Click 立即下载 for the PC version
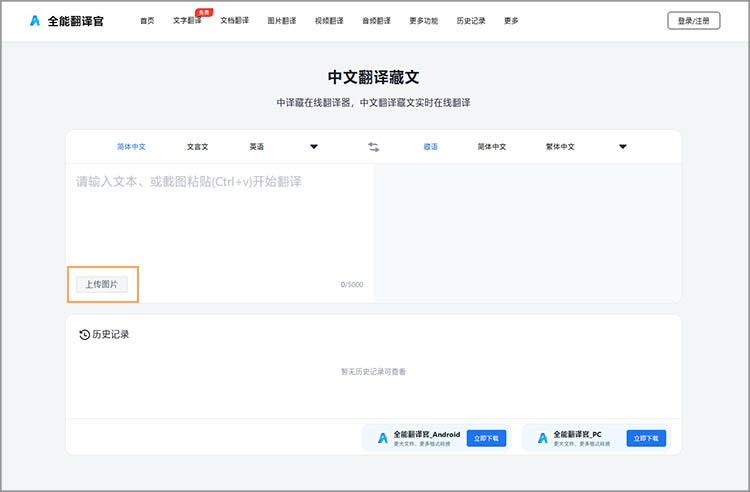The height and width of the screenshot is (492, 750). point(646,438)
